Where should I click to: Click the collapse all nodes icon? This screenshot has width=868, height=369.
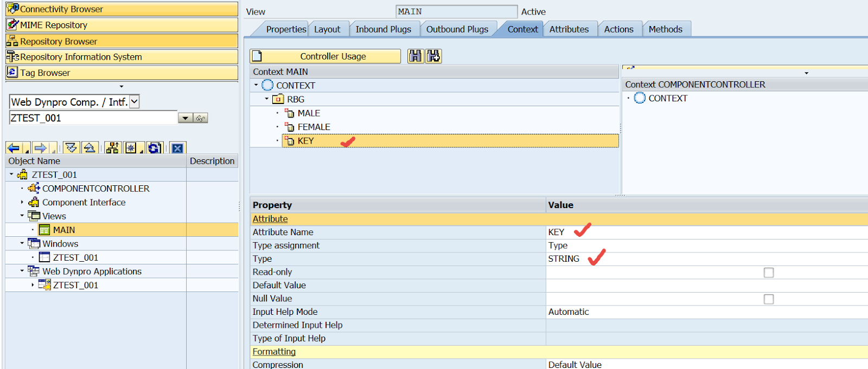pyautogui.click(x=90, y=148)
